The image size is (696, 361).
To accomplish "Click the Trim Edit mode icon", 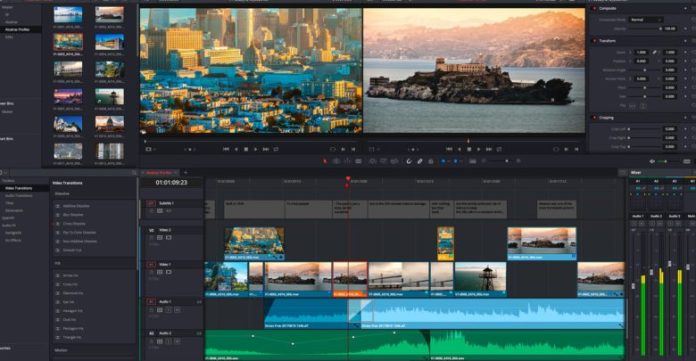I will (x=336, y=161).
